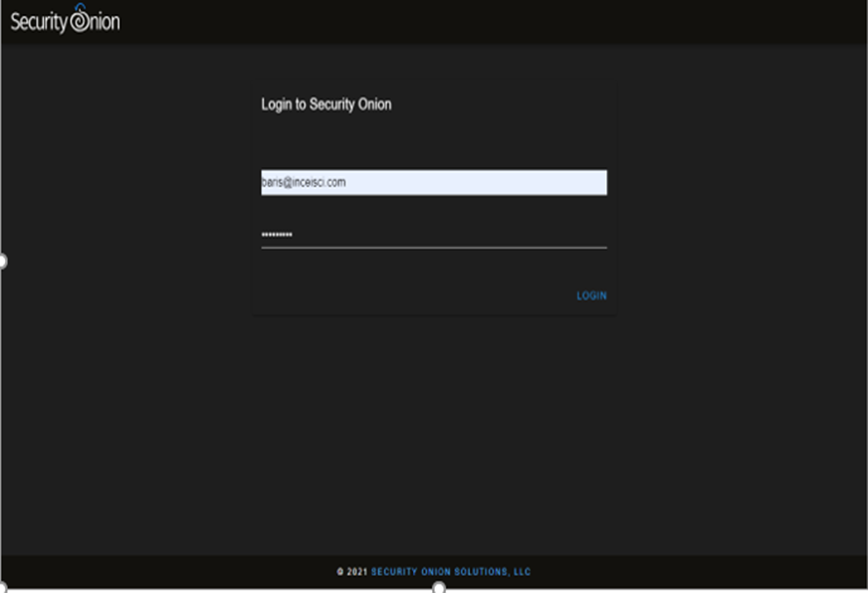Click the onion swirl icon in logo
Viewport: 868px width, 593px height.
(x=80, y=21)
